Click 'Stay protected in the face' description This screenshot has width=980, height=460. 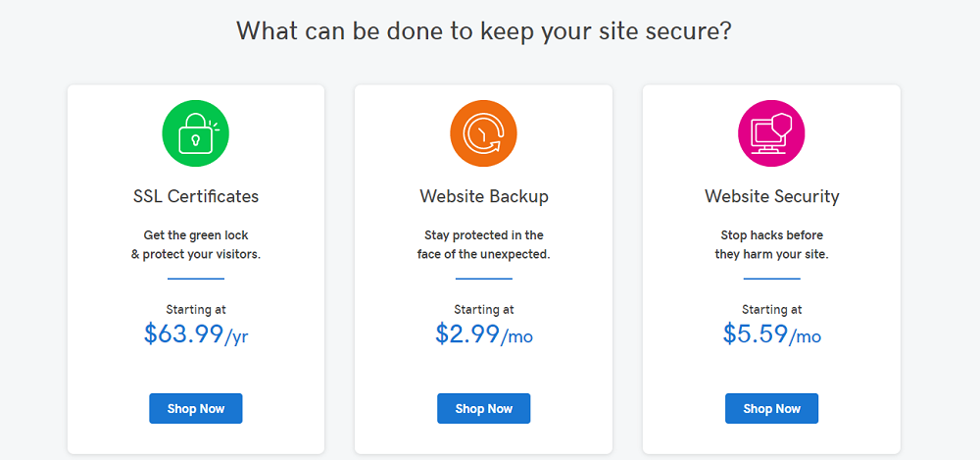[x=484, y=244]
